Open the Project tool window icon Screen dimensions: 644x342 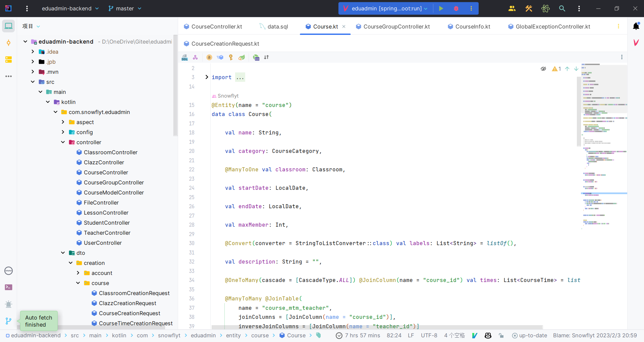point(8,26)
